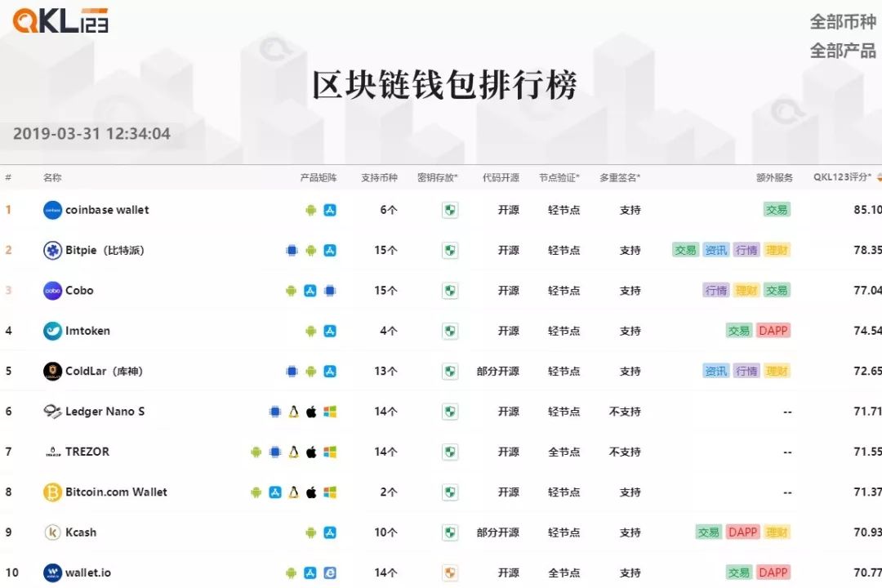Screen dimensions: 882x588
Task: Click hardware chip icon in ColdLar row
Action: (x=292, y=372)
